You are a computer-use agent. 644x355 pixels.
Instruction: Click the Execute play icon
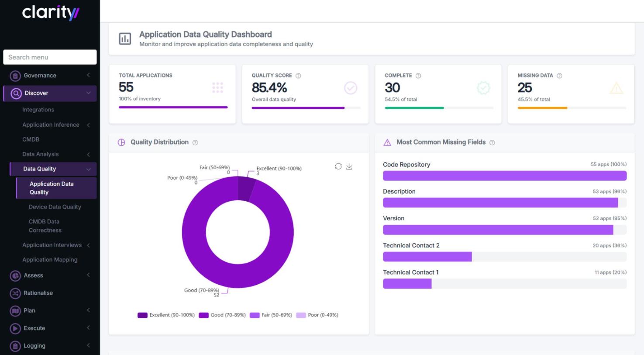point(15,328)
